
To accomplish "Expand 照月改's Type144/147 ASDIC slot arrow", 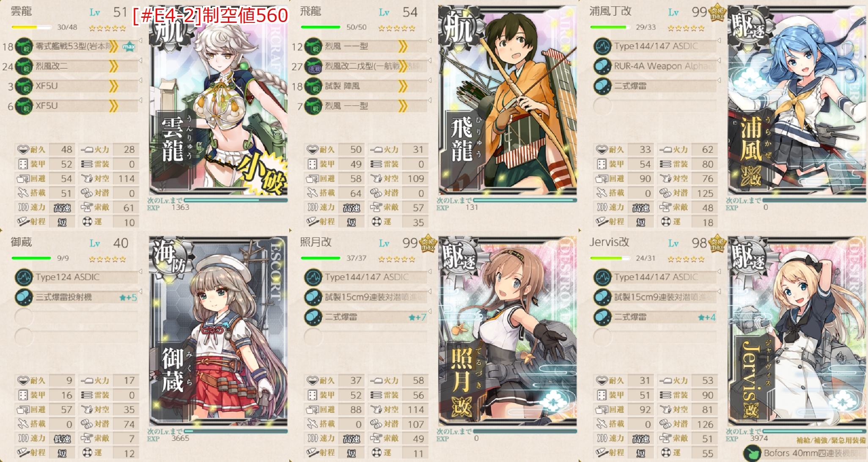I will pos(430,272).
